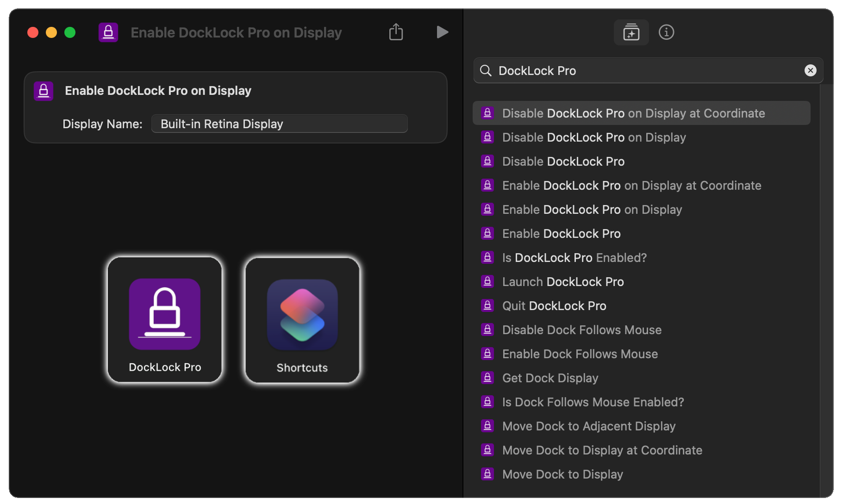Click lock icon beside Get Dock Display

point(487,377)
